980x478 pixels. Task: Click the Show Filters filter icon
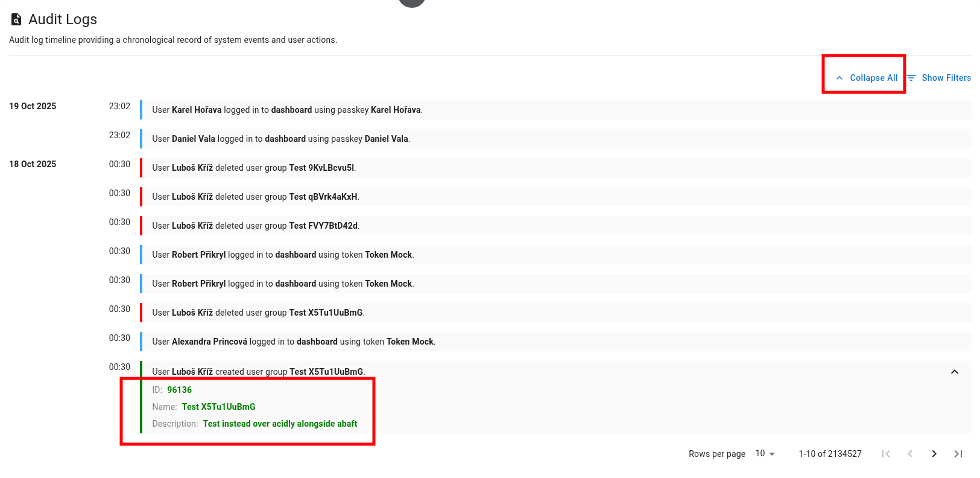[911, 78]
